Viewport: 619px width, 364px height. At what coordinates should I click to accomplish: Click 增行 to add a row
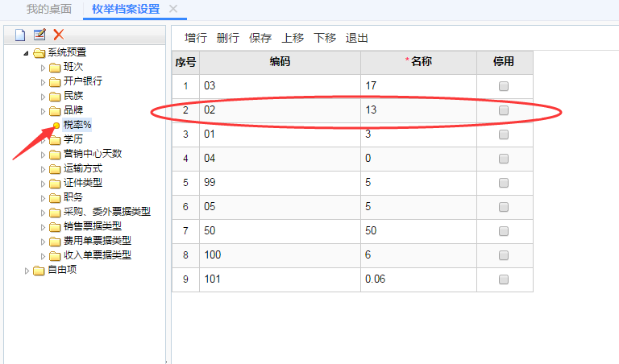point(196,38)
